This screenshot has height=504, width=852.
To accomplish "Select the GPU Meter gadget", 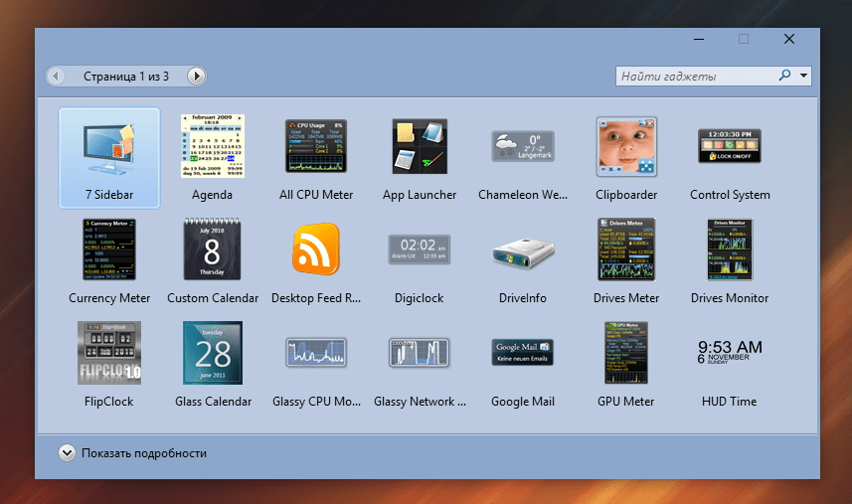I will pyautogui.click(x=626, y=353).
